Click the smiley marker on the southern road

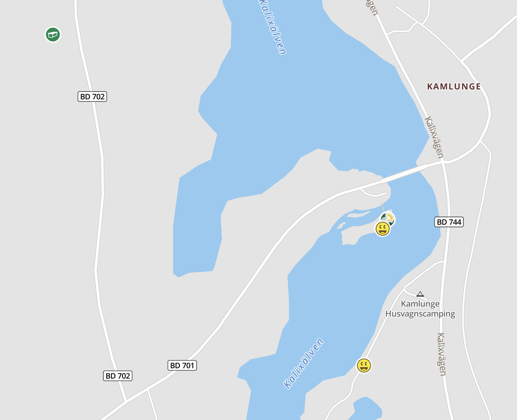click(x=364, y=365)
